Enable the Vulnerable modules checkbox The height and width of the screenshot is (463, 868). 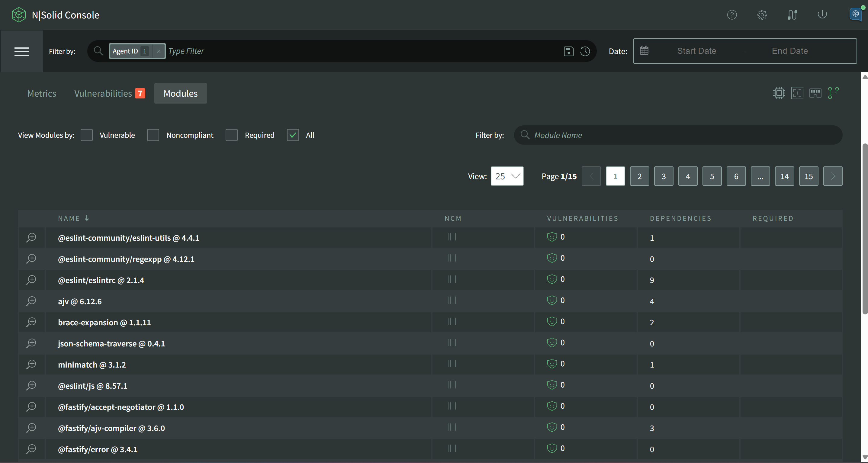tap(87, 135)
